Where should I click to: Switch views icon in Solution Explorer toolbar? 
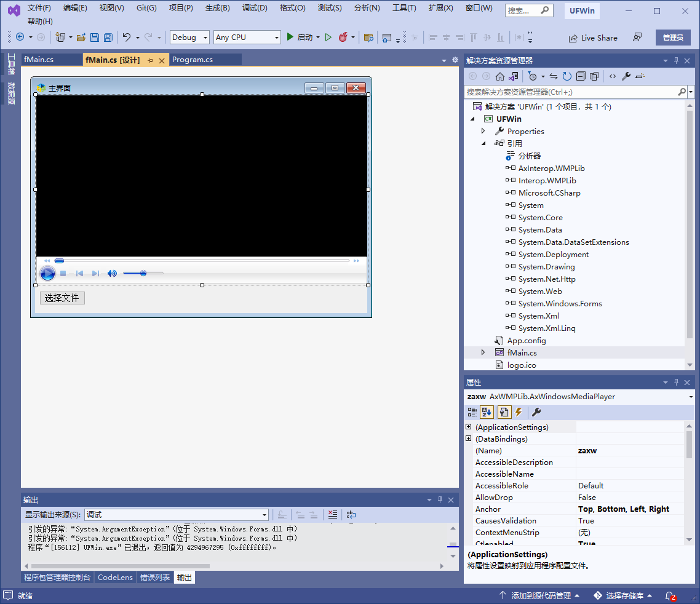pos(514,76)
